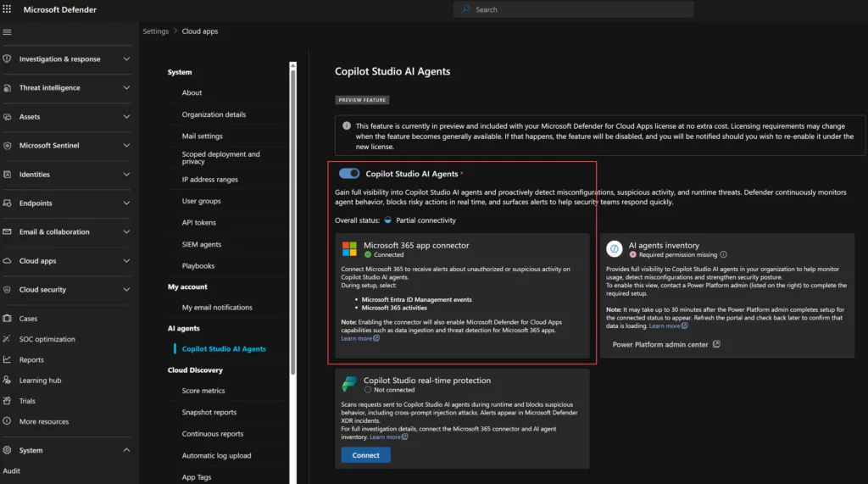The width and height of the screenshot is (868, 484).
Task: Open the app launcher waffle icon
Action: click(7, 8)
